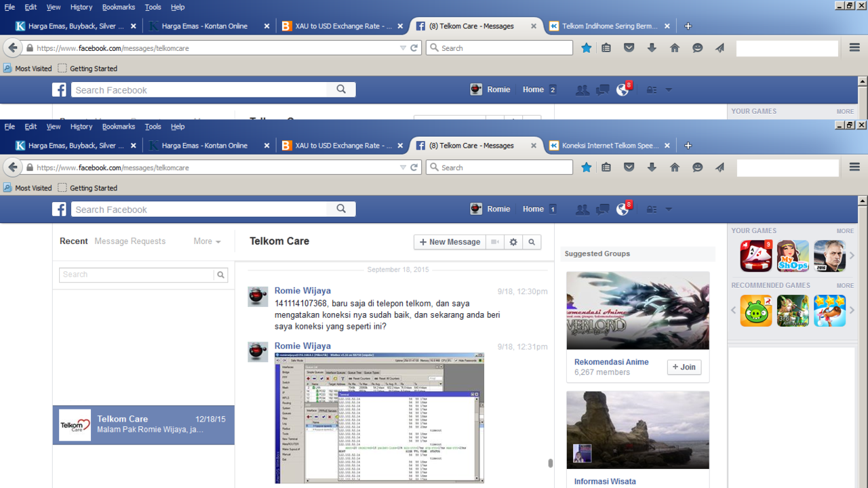
Task: Click Facebook logo in front window
Action: tap(60, 209)
